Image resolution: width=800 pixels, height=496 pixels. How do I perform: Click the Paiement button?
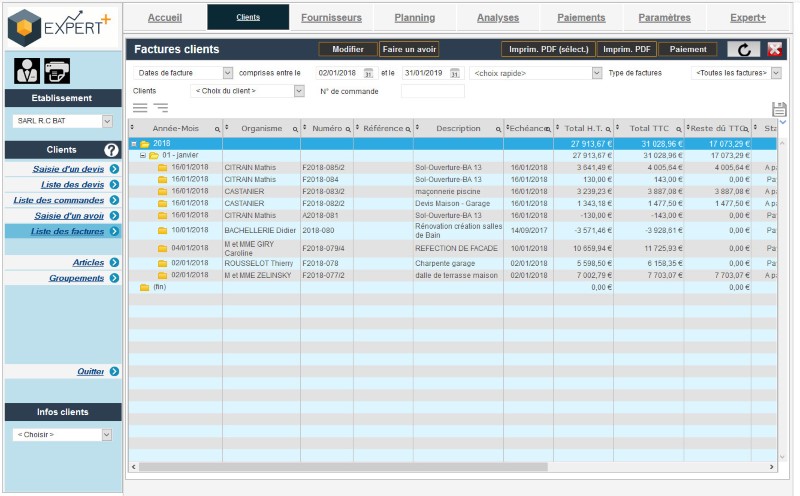pyautogui.click(x=688, y=49)
